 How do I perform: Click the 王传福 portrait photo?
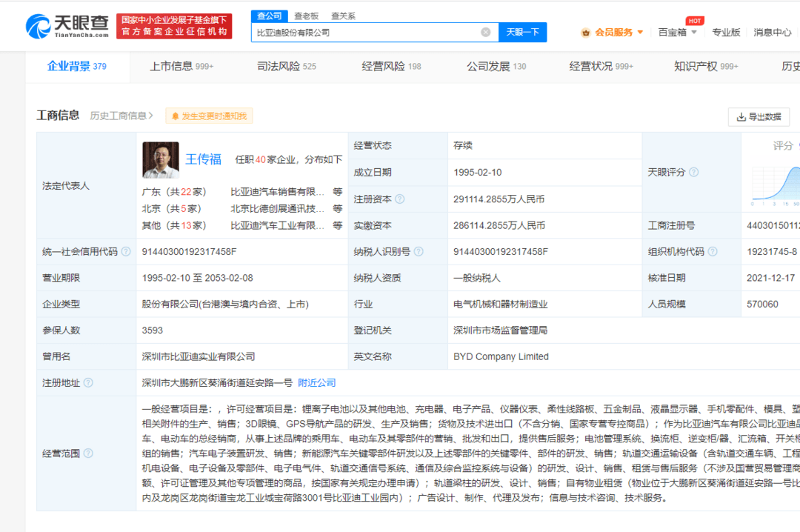click(161, 160)
